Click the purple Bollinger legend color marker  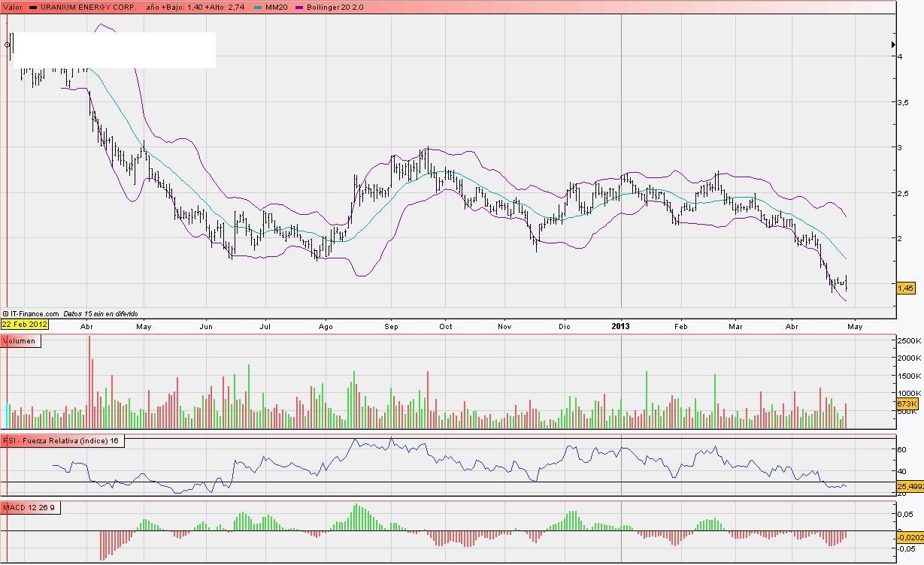coord(300,7)
